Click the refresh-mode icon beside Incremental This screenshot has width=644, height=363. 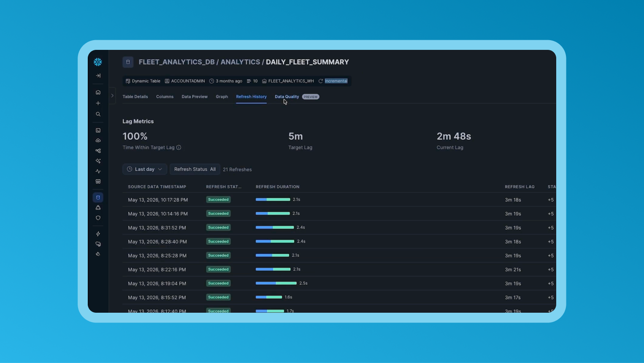tap(321, 81)
